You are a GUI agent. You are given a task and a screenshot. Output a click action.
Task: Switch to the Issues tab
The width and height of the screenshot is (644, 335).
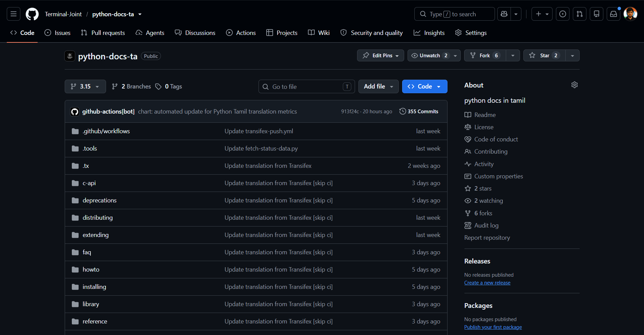pos(58,33)
